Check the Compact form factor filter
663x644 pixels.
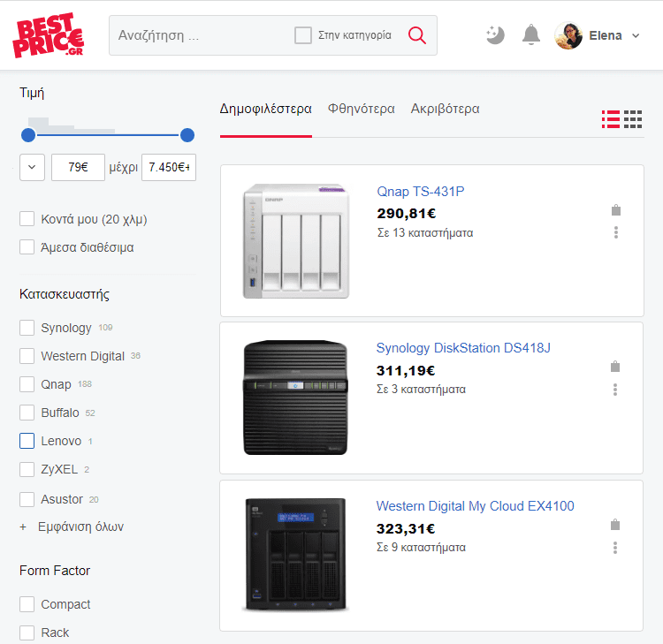[x=27, y=604]
